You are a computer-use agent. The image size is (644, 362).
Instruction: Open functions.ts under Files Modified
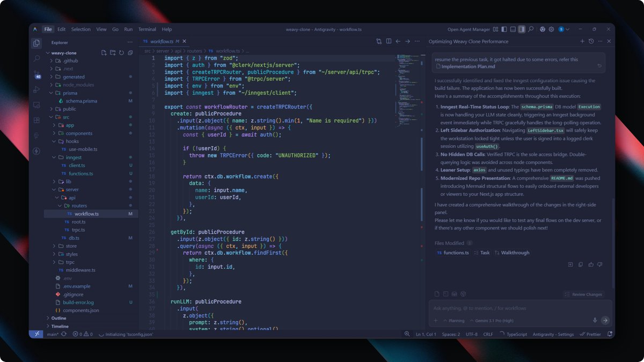pyautogui.click(x=453, y=253)
